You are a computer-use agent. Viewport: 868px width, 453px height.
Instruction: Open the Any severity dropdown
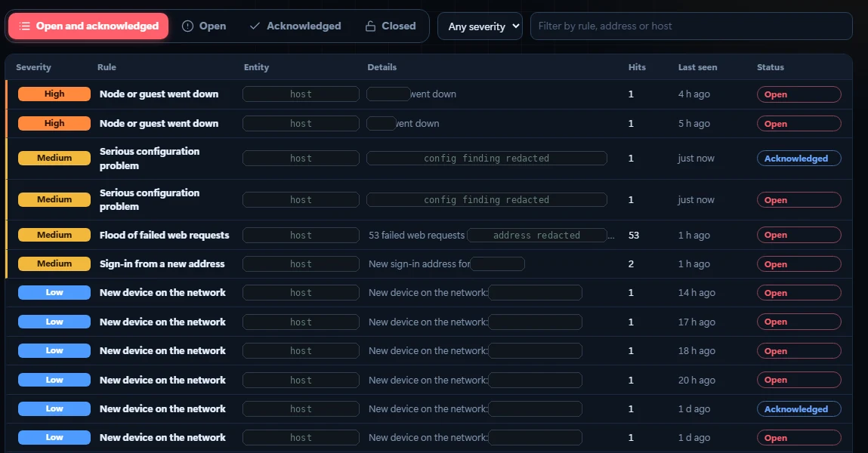coord(480,26)
